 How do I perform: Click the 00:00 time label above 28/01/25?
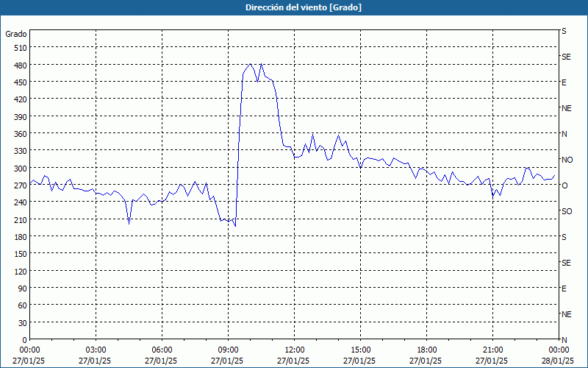click(559, 350)
